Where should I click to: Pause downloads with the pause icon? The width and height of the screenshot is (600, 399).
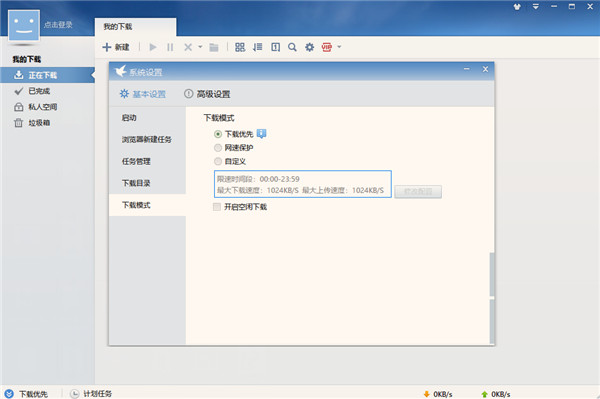170,47
